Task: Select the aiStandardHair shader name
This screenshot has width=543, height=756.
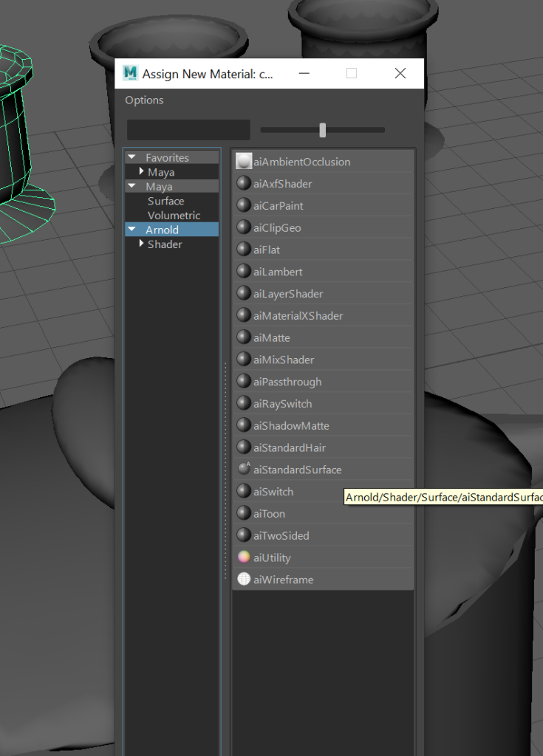Action: coord(290,448)
